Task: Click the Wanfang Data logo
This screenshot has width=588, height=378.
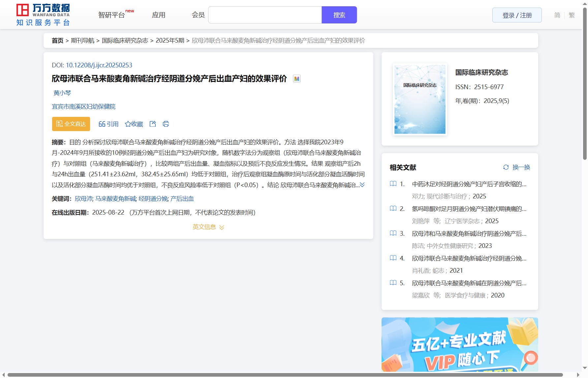Action: pyautogui.click(x=43, y=15)
